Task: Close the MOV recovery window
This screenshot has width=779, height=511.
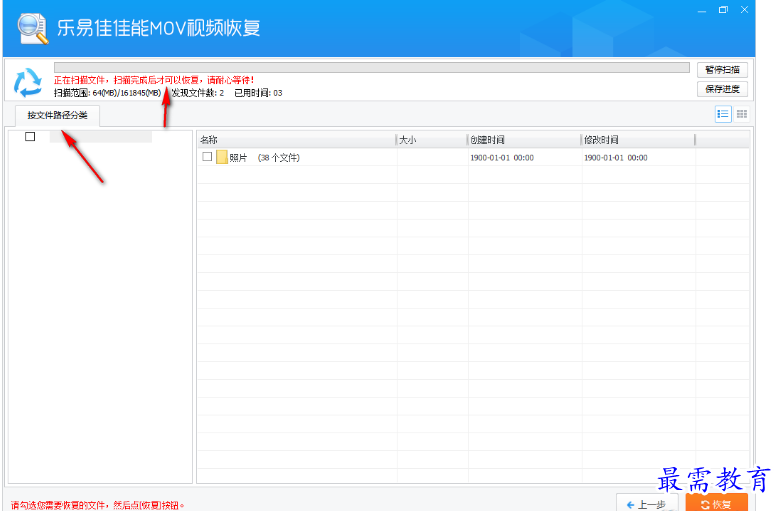Action: tap(746, 10)
